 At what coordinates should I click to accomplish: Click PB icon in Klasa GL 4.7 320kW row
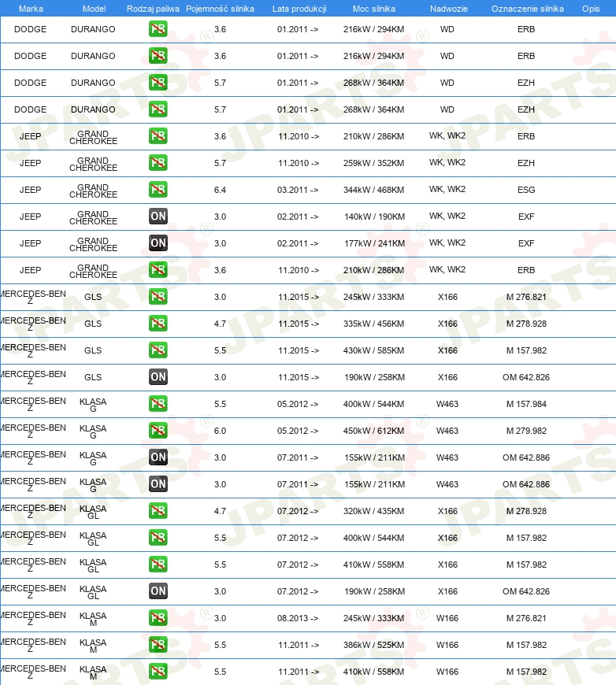coord(158,511)
